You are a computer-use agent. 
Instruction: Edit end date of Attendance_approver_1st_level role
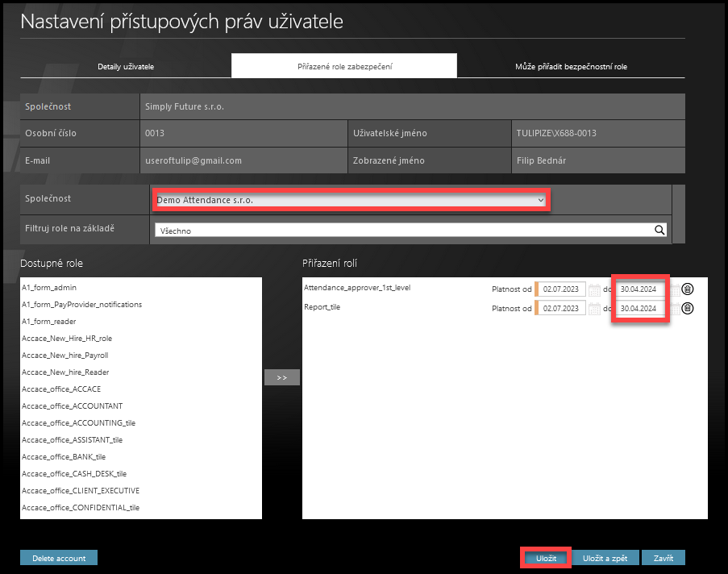[641, 289]
